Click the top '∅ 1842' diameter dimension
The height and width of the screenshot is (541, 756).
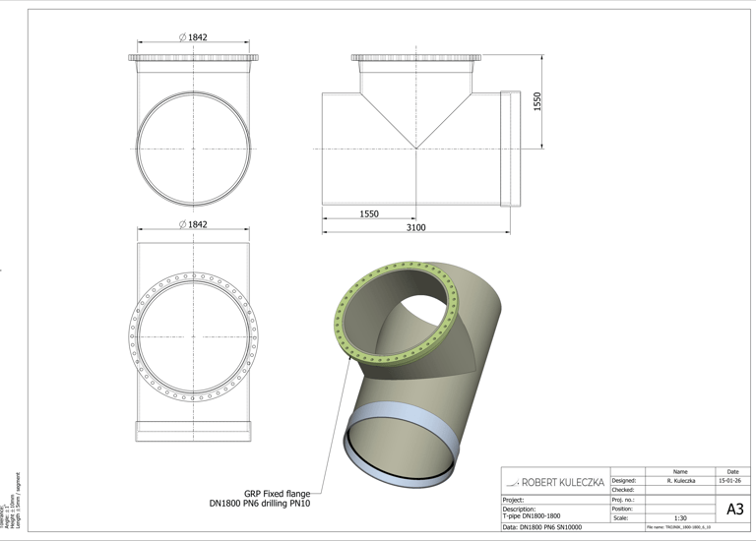193,37
